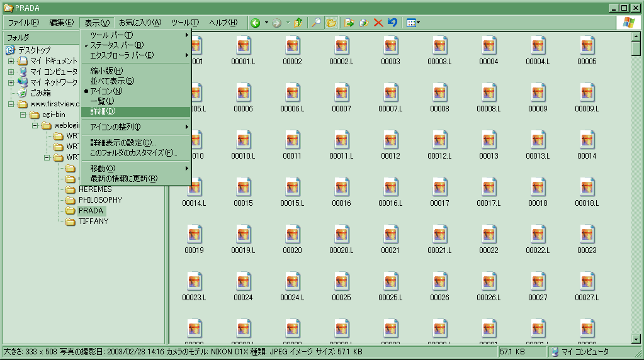Toggle the ステータス バー checkmark item
644x360 pixels.
(x=116, y=45)
